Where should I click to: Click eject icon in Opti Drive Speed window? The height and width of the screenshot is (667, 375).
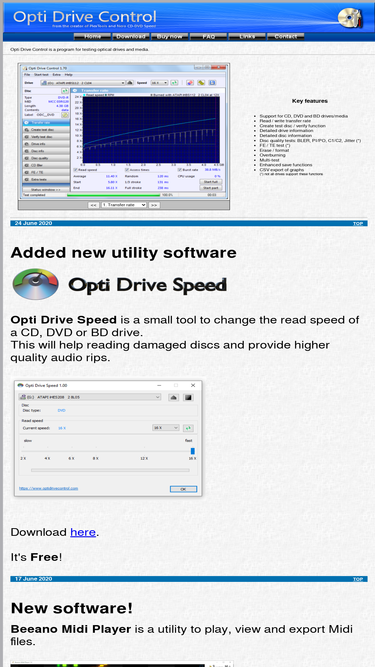173,397
